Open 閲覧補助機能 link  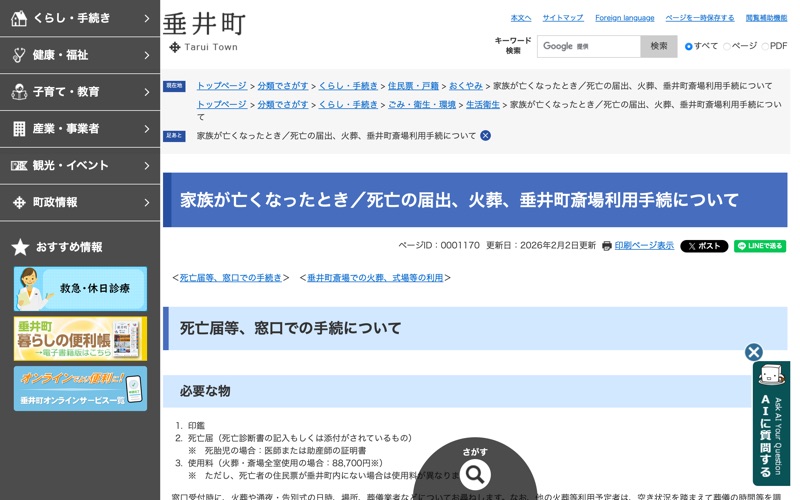click(x=766, y=18)
